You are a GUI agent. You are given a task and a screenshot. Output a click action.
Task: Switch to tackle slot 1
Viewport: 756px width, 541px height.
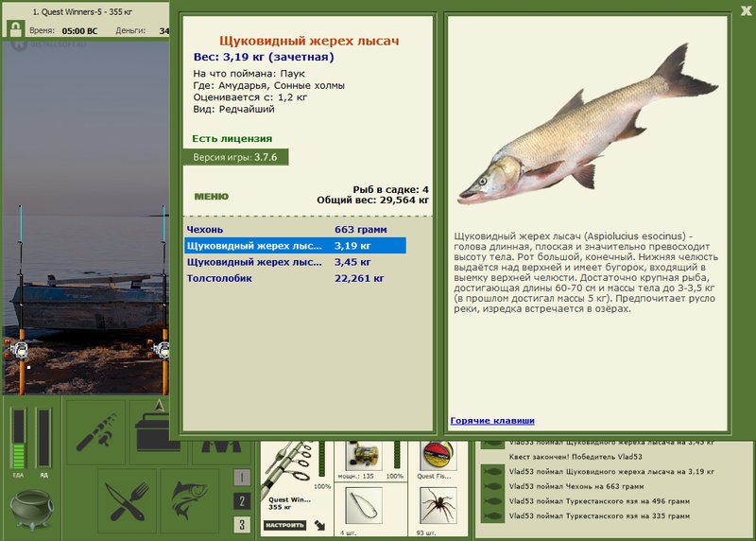(242, 478)
